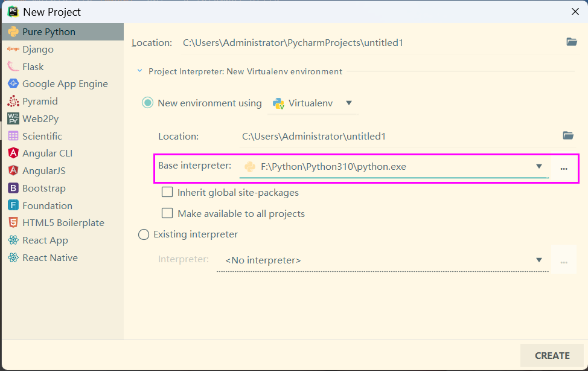
Task: Open the No interpreter dropdown
Action: point(538,260)
